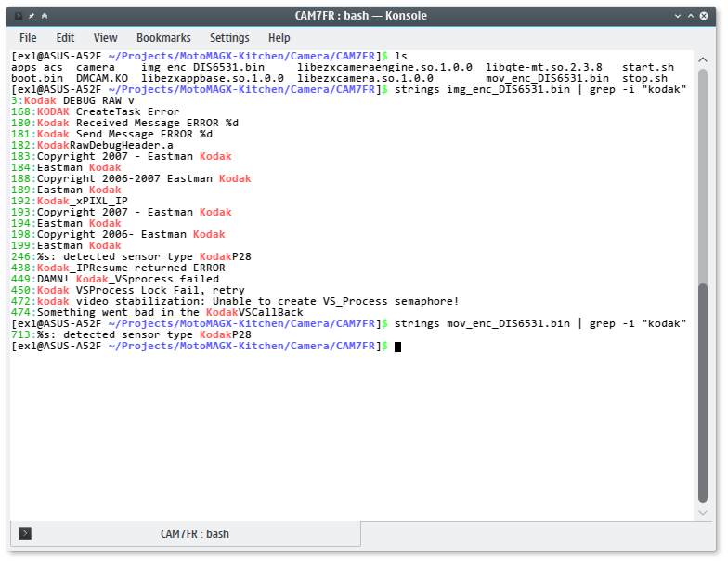Screen dimensions: 728x563
Task: Open the Help menu
Action: tap(279, 37)
